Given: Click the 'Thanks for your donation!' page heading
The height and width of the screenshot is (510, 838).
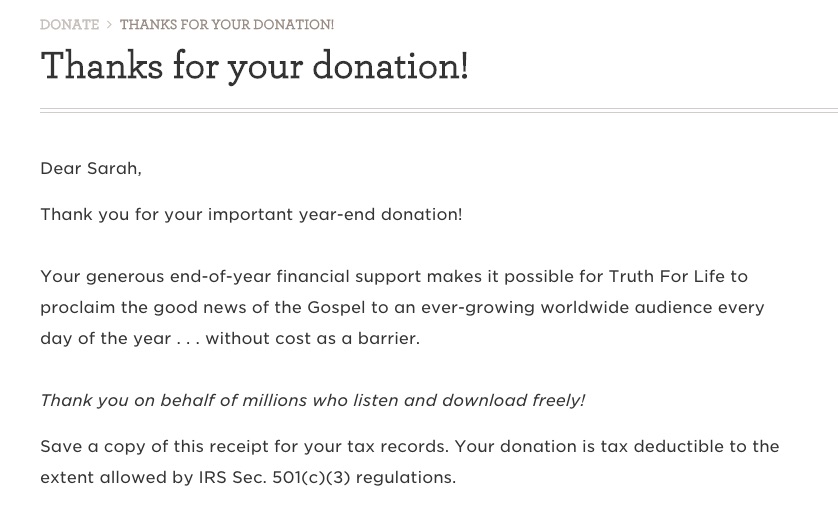Looking at the screenshot, I should coord(254,66).
